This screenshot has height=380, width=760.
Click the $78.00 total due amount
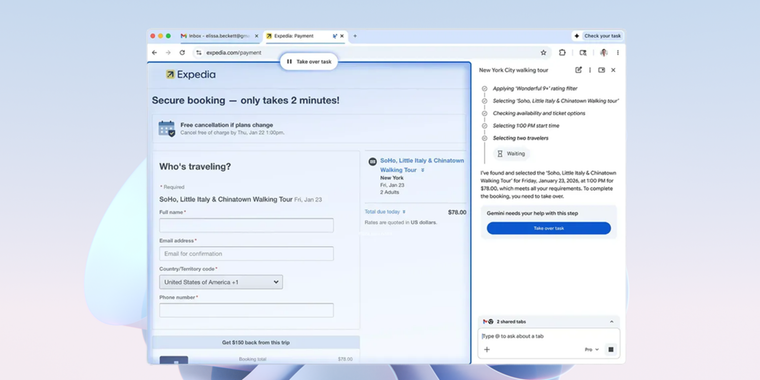457,212
